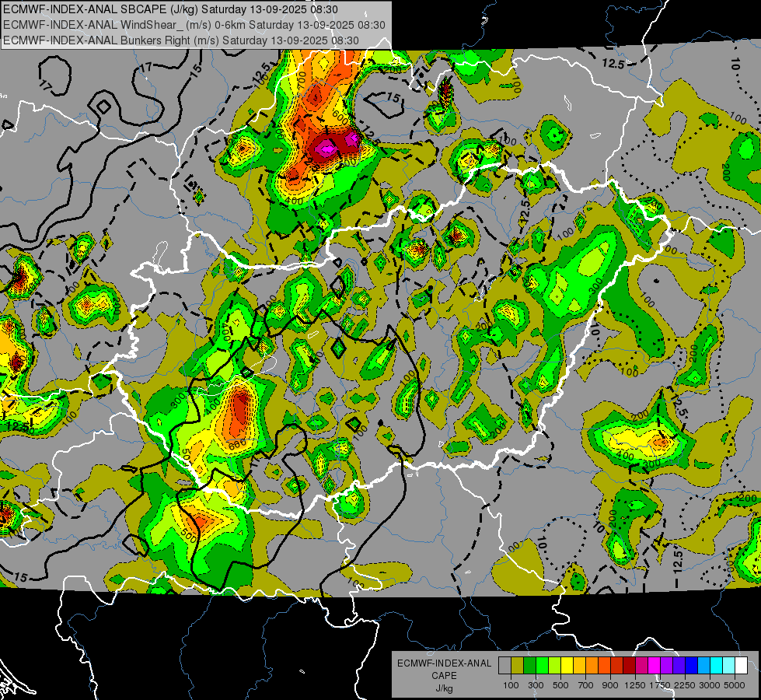Click the 300 legend tick label

536,685
